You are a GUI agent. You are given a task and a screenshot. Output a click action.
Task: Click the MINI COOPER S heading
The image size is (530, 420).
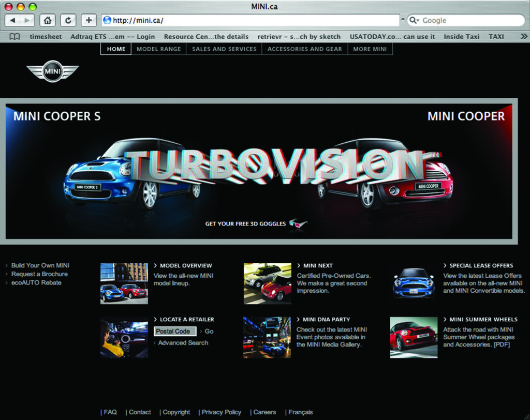pyautogui.click(x=57, y=116)
